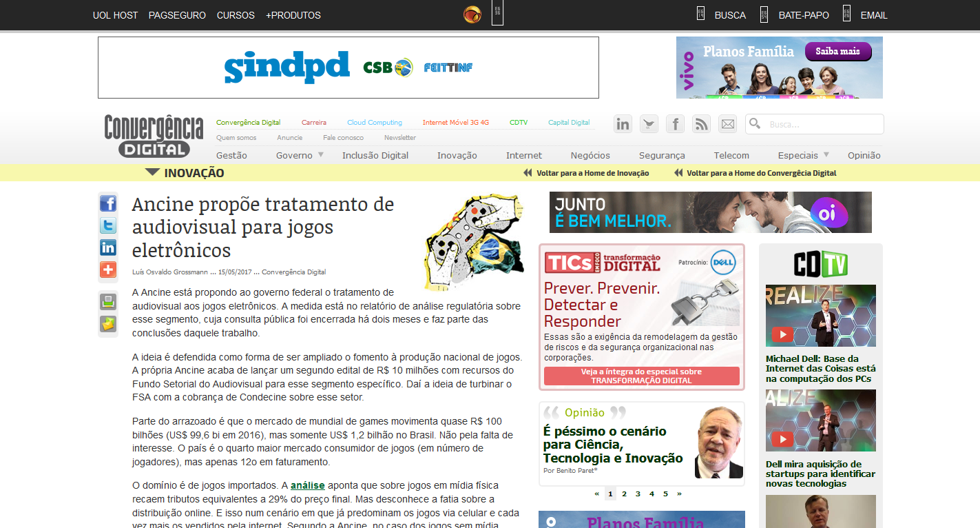Open +PRODUTOS in top bar

[x=293, y=15]
